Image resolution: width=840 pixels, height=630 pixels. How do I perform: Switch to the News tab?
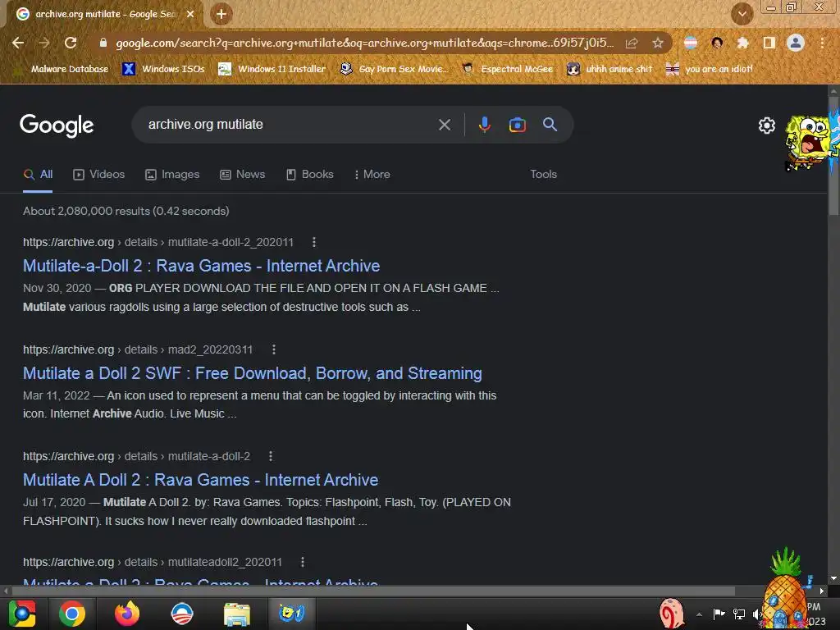pos(243,175)
